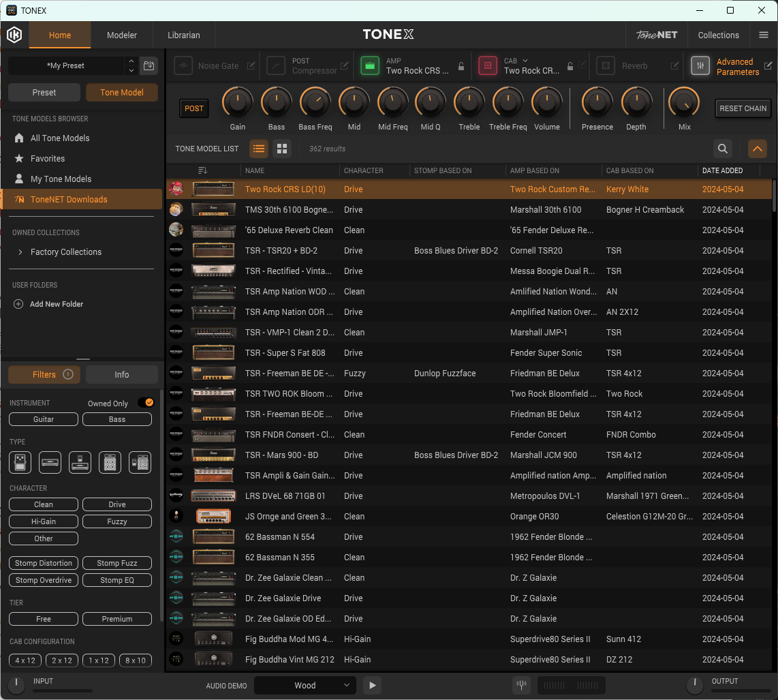
Task: Toggle the Noise Gate power icon
Action: point(183,65)
